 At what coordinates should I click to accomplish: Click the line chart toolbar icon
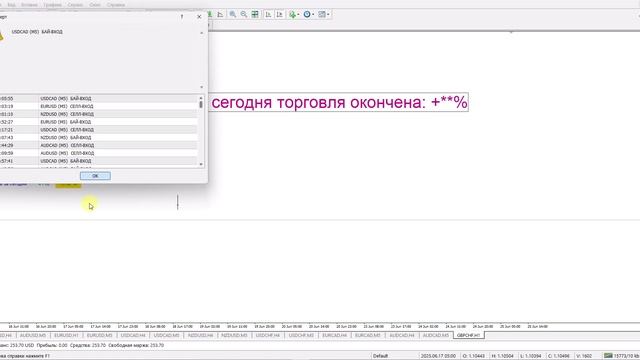pyautogui.click(x=220, y=14)
